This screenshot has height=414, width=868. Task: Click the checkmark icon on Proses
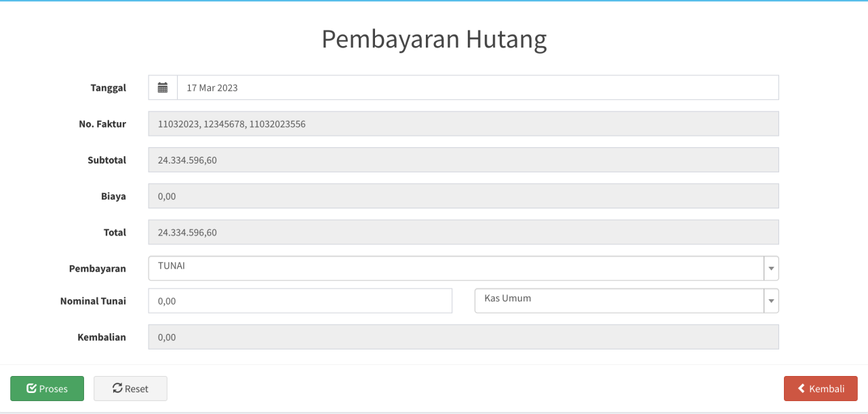pyautogui.click(x=31, y=388)
